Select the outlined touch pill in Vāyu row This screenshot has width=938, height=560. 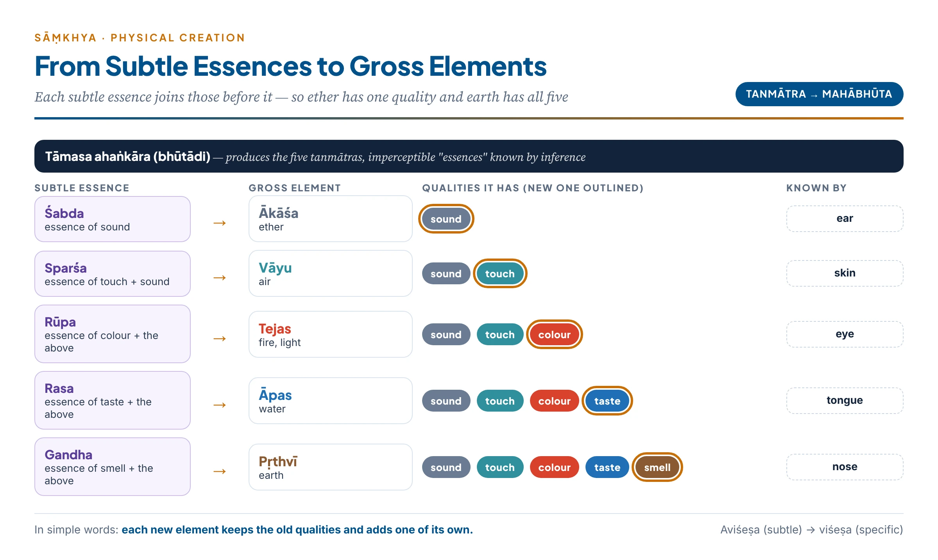[x=500, y=273]
